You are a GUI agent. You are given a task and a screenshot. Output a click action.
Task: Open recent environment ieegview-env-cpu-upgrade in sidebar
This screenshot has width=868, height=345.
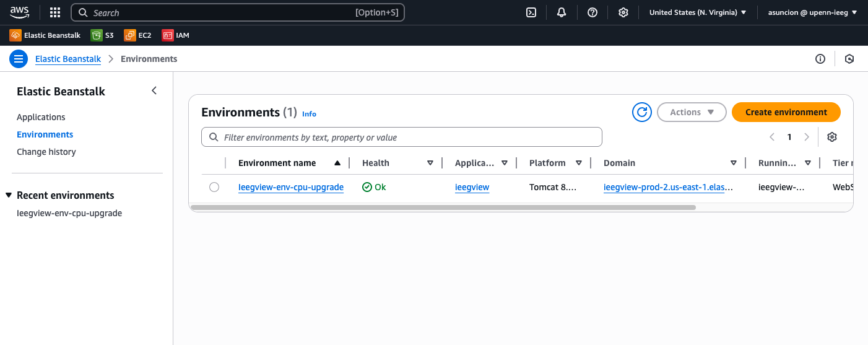[x=69, y=213]
